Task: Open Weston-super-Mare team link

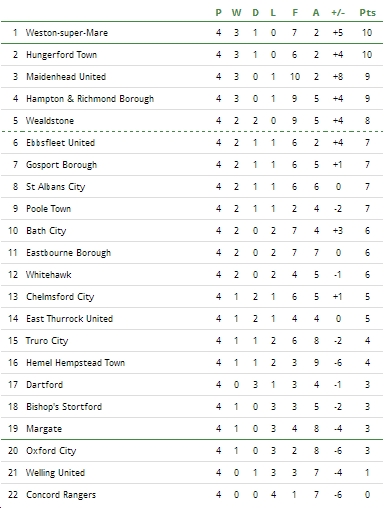Action: pos(67,33)
